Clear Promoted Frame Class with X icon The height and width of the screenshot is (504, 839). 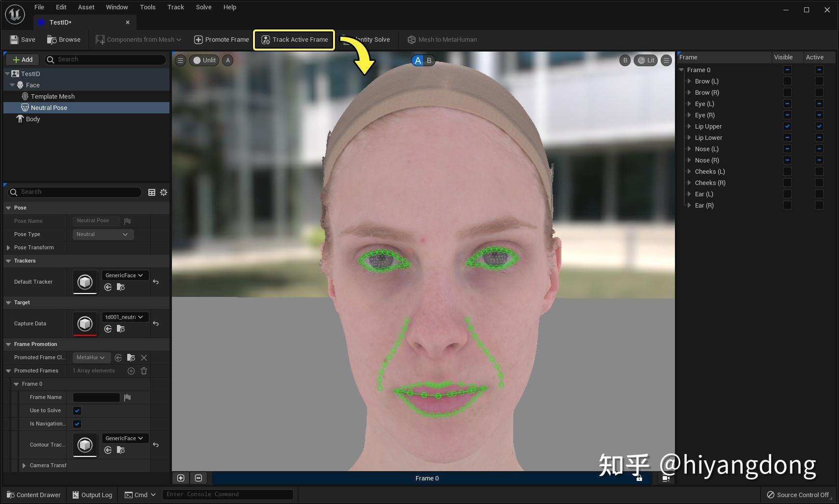[144, 358]
